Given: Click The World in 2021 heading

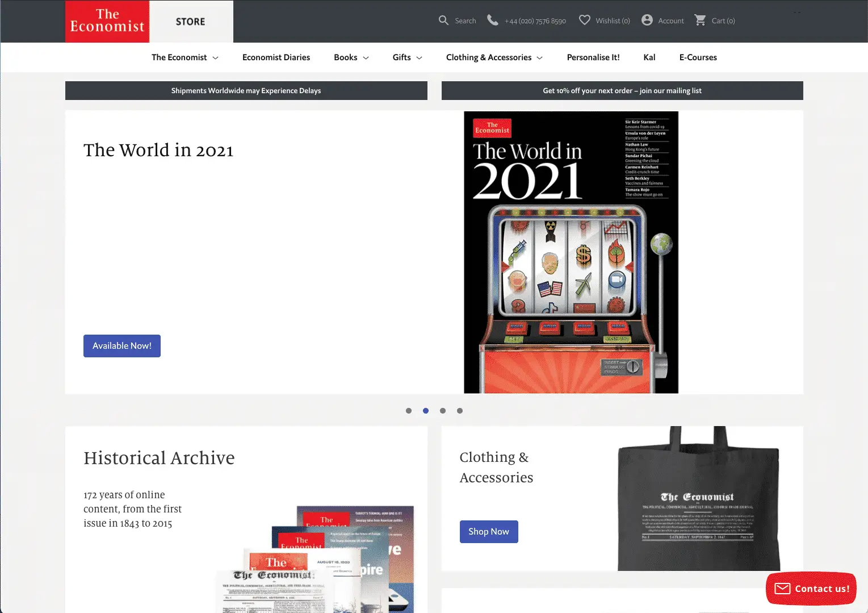Looking at the screenshot, I should coord(158,150).
